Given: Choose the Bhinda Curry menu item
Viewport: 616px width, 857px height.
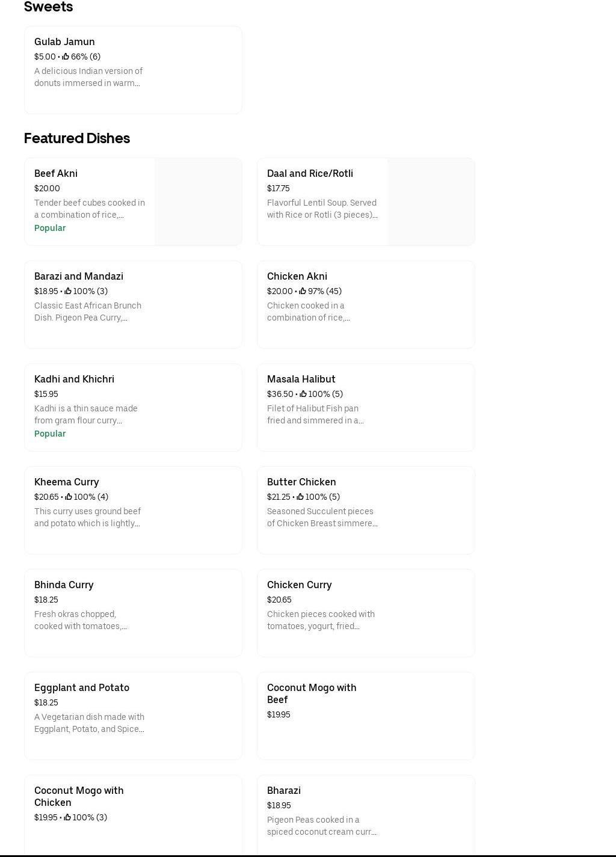Looking at the screenshot, I should point(64,585).
